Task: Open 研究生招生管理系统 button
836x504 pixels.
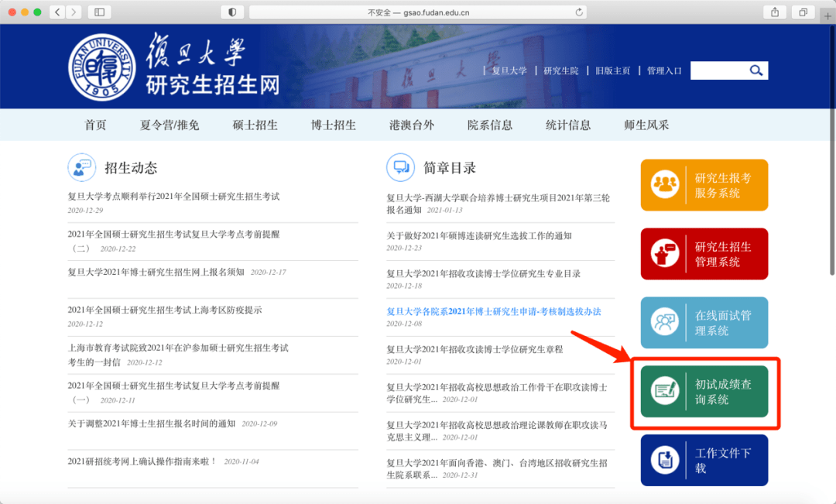Action: [704, 254]
